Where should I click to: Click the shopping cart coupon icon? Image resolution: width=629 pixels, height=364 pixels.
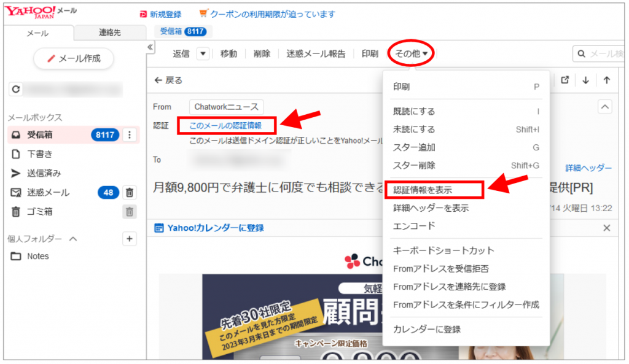pos(203,14)
